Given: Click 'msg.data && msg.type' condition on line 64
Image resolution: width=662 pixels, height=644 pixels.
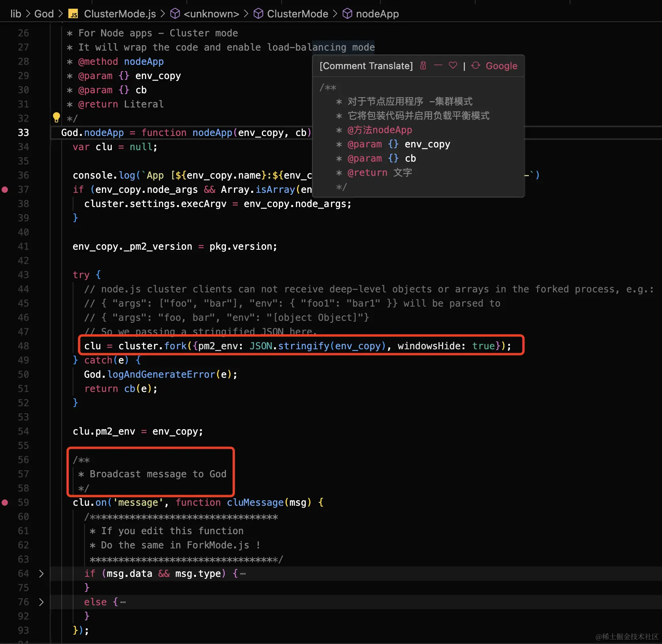Looking at the screenshot, I should click(164, 574).
